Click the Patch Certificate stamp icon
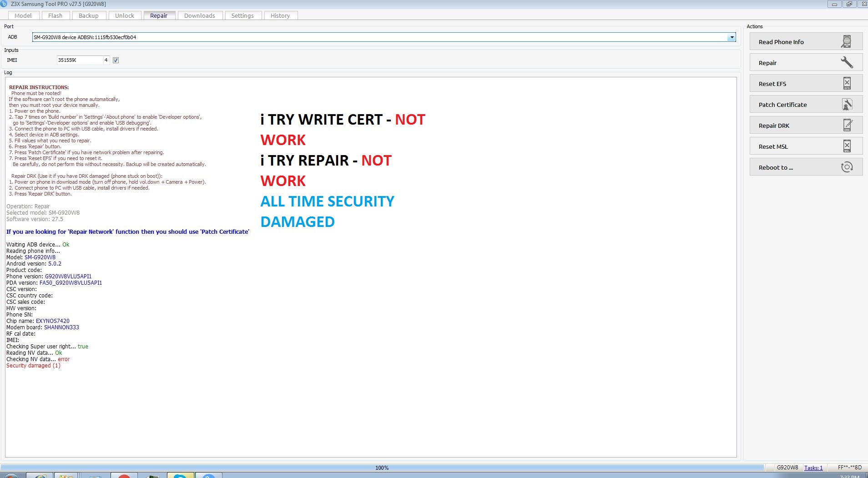This screenshot has width=868, height=478. coord(847,104)
